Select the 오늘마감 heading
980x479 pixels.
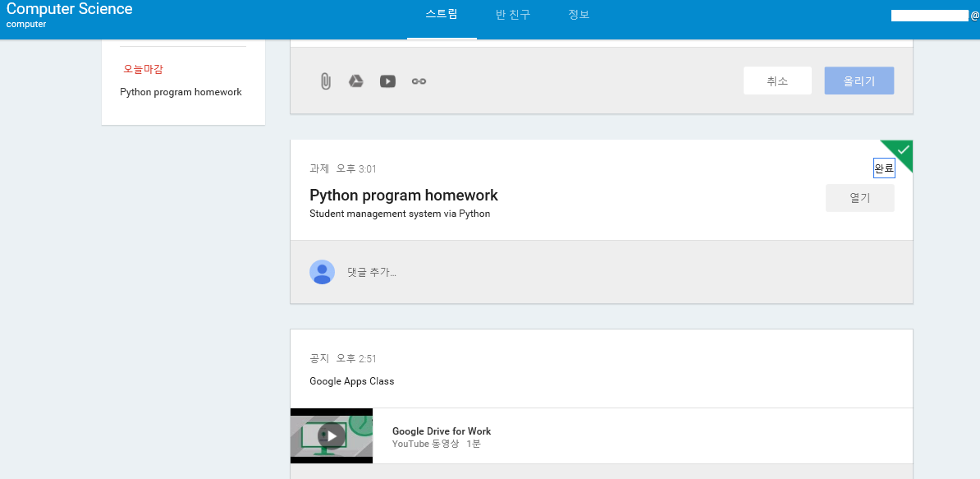[143, 69]
